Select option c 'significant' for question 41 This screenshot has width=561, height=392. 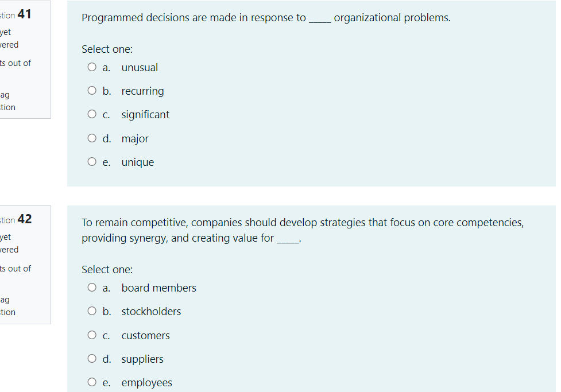tap(92, 114)
